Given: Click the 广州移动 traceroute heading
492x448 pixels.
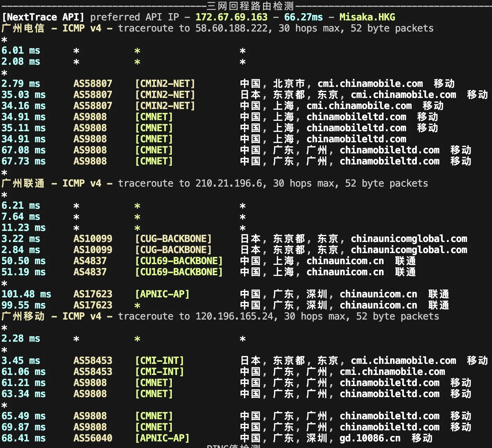Looking at the screenshot, I should pos(220,316).
